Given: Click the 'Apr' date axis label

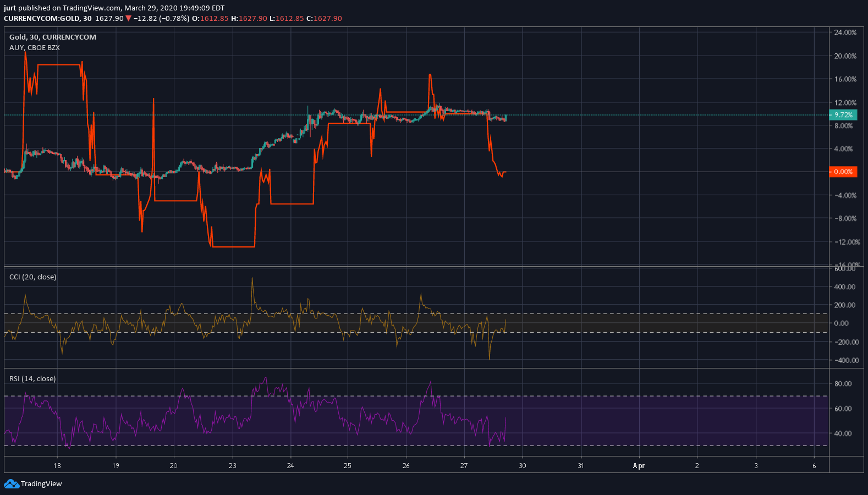Looking at the screenshot, I should (x=639, y=465).
